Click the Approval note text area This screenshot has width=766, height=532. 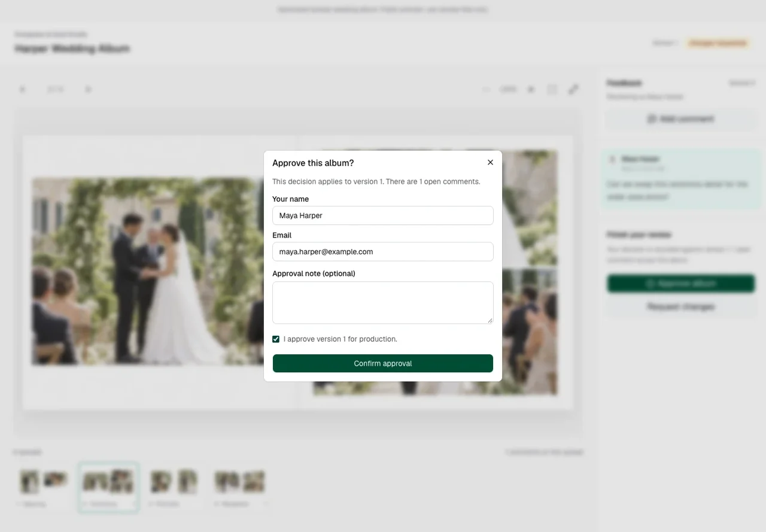tap(383, 303)
